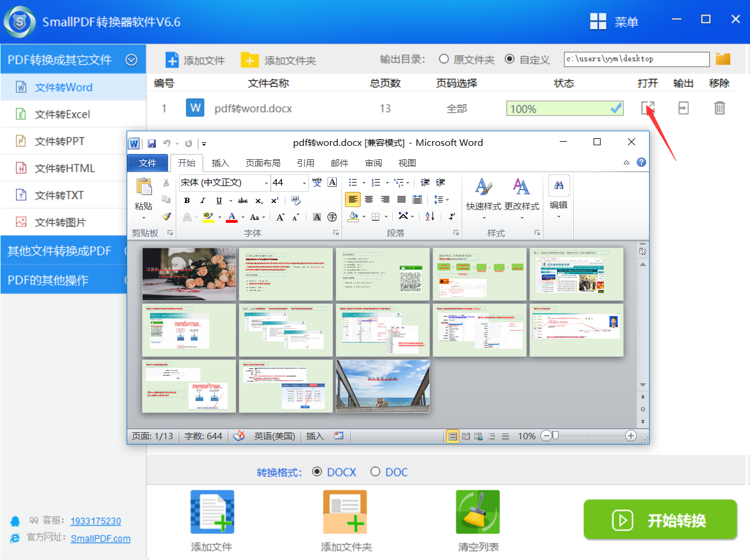750x560 pixels.
Task: Increase paragraph indent in Word
Action: (x=440, y=183)
